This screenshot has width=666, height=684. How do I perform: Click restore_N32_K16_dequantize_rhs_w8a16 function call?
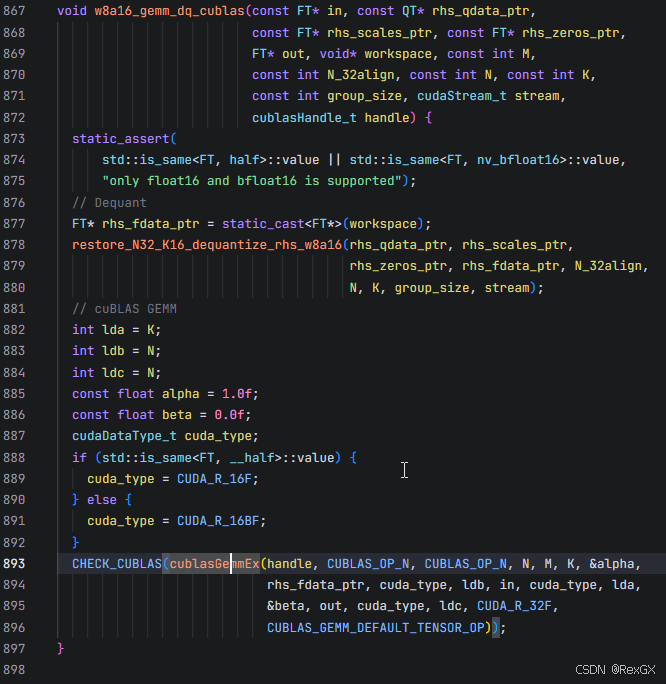click(207, 245)
